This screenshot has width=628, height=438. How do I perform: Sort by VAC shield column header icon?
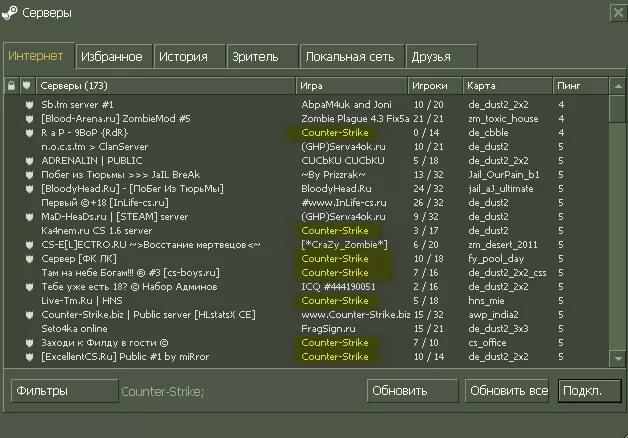[27, 85]
